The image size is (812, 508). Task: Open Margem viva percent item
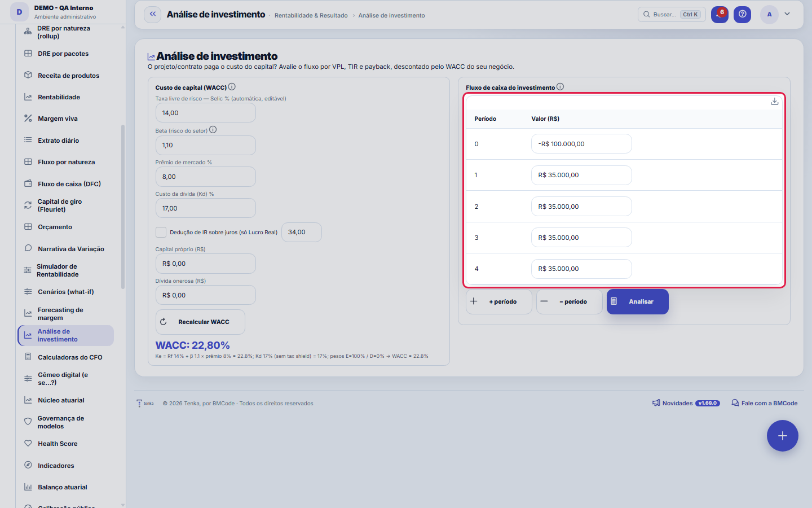click(65, 119)
